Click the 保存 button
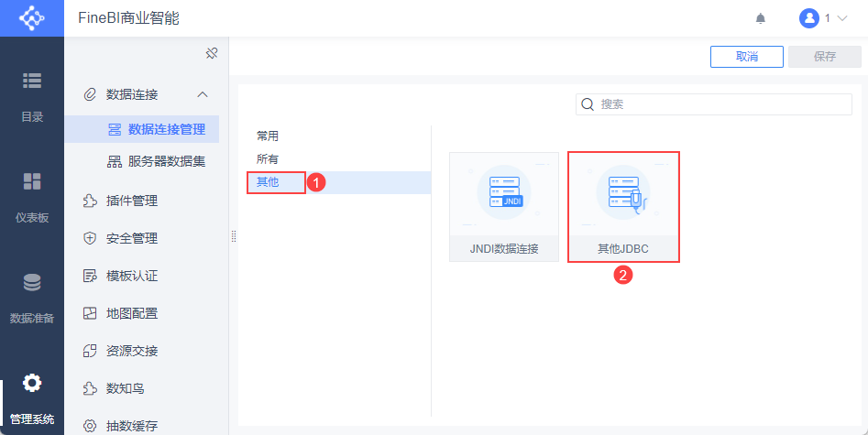This screenshot has height=435, width=868. (824, 57)
